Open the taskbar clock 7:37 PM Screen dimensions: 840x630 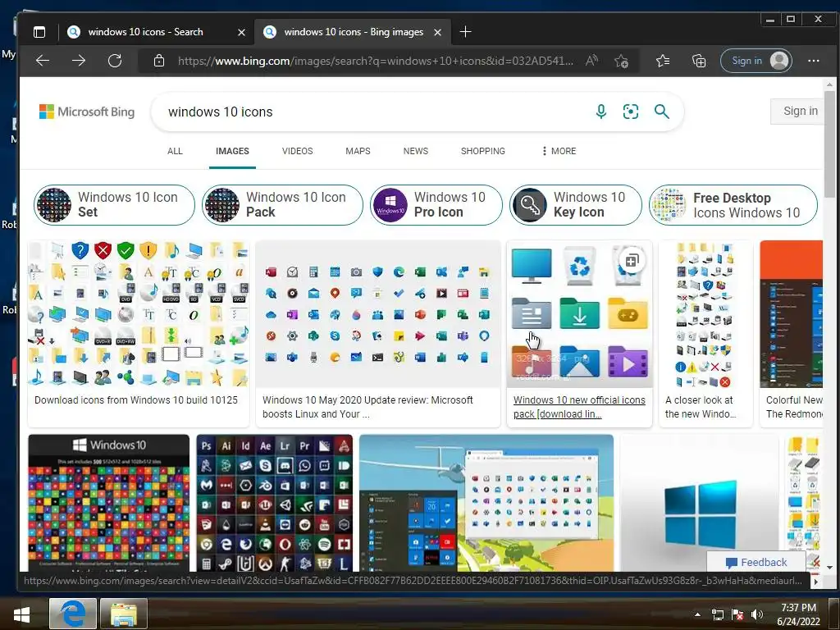(798, 614)
